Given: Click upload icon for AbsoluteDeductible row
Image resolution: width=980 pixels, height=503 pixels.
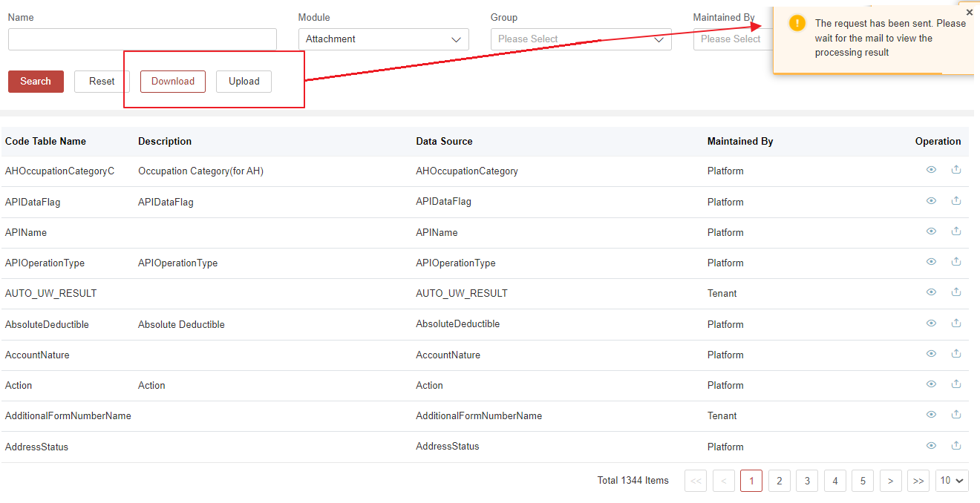Looking at the screenshot, I should tap(956, 323).
